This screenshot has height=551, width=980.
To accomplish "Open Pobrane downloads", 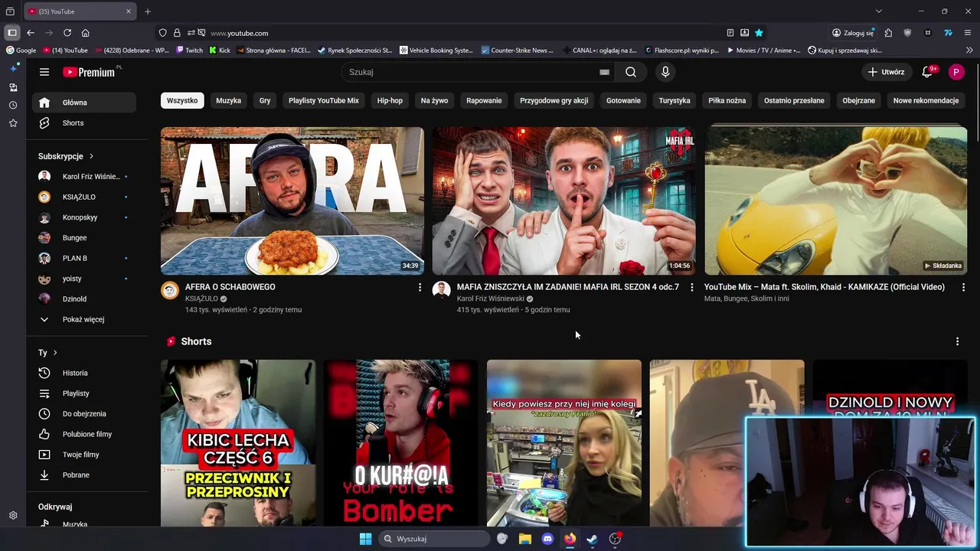I will point(84,475).
